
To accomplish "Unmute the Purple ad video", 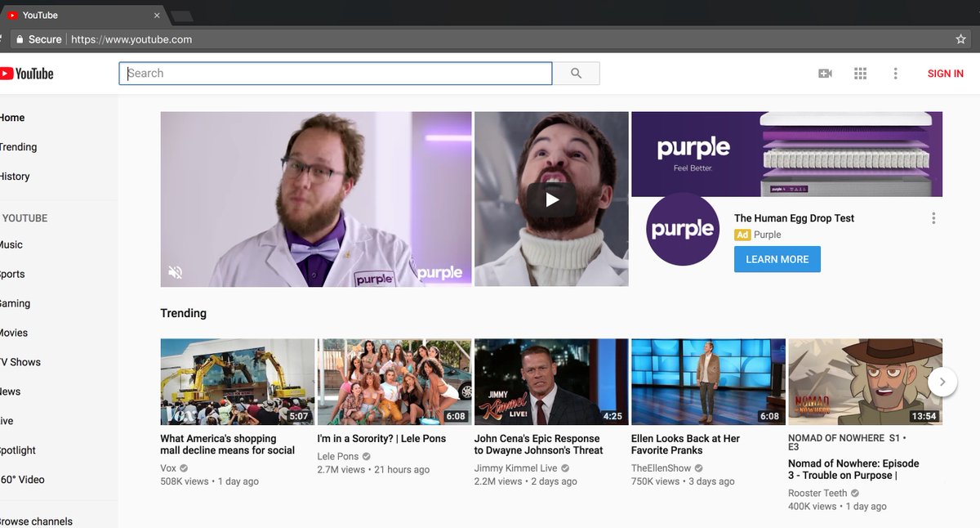I will click(176, 271).
